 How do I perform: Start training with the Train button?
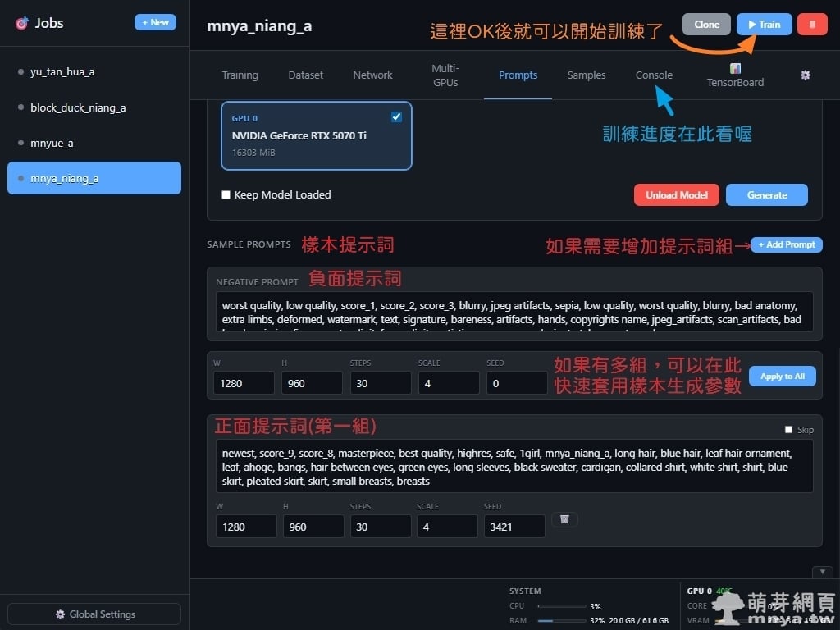coord(764,25)
